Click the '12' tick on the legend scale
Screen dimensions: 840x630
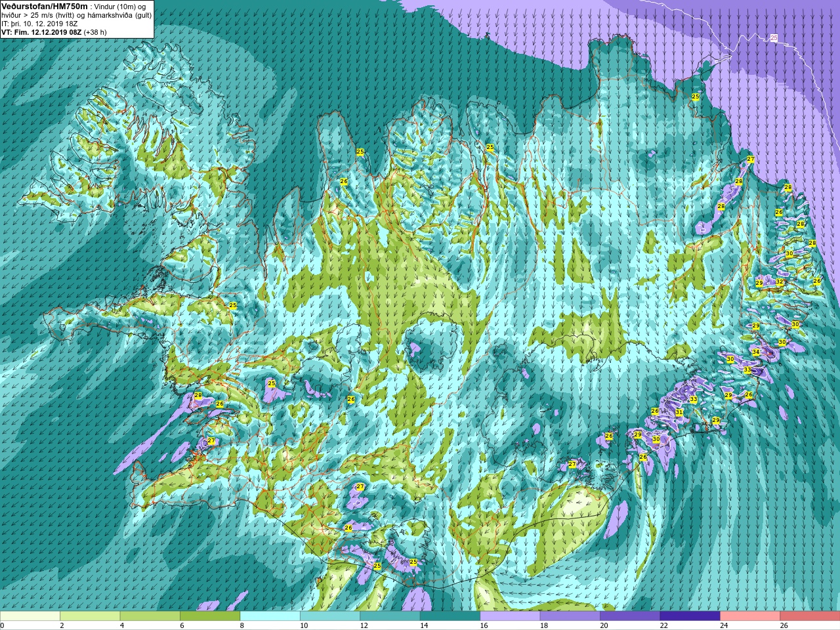pos(364,626)
